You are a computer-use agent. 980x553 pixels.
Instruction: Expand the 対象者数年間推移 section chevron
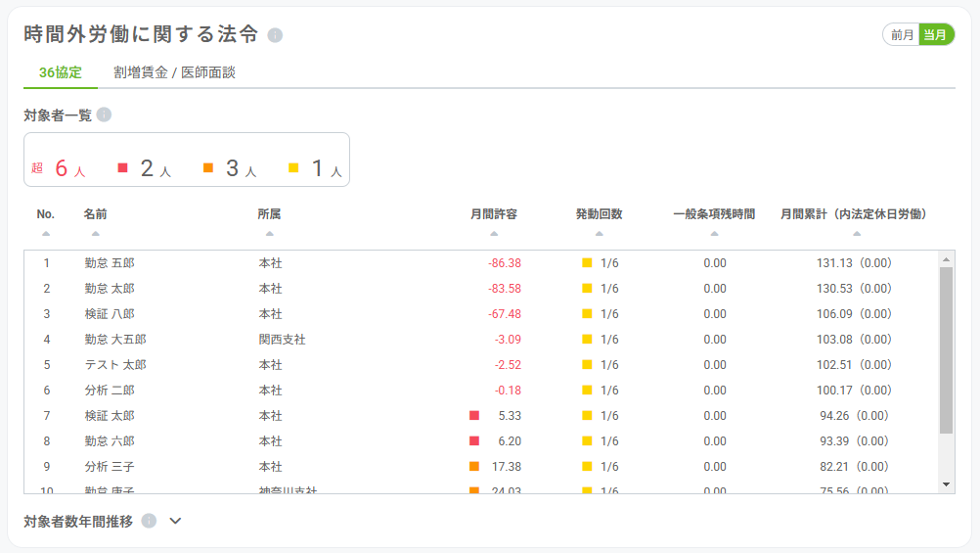pyautogui.click(x=175, y=521)
